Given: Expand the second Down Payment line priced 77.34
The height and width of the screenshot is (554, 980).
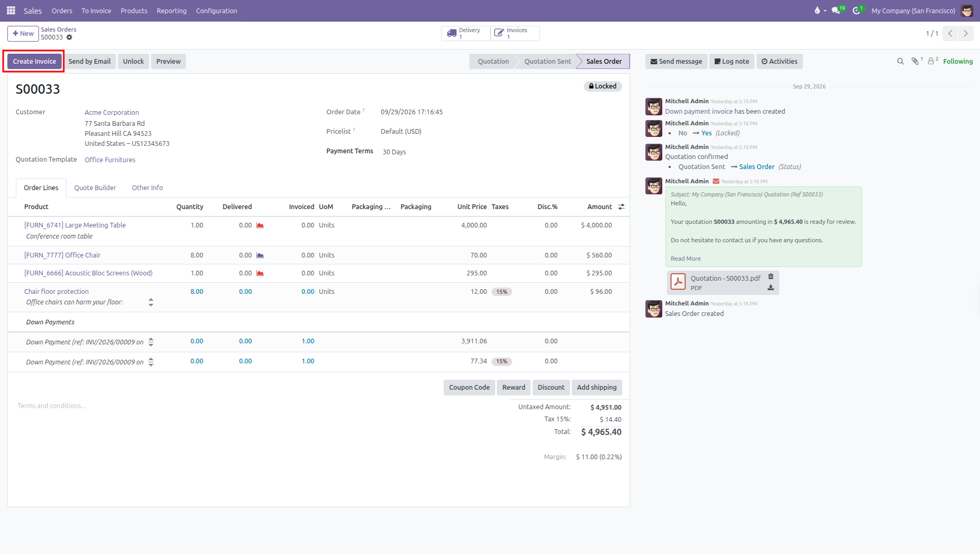Looking at the screenshot, I should [151, 362].
